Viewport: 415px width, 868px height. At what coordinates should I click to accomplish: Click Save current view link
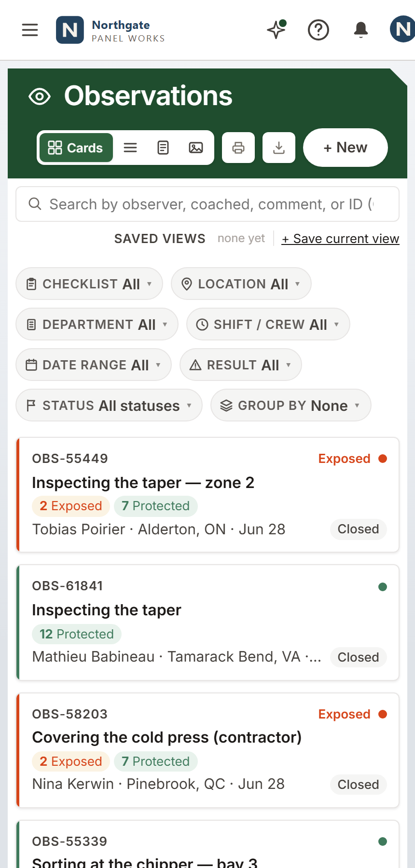coord(341,239)
